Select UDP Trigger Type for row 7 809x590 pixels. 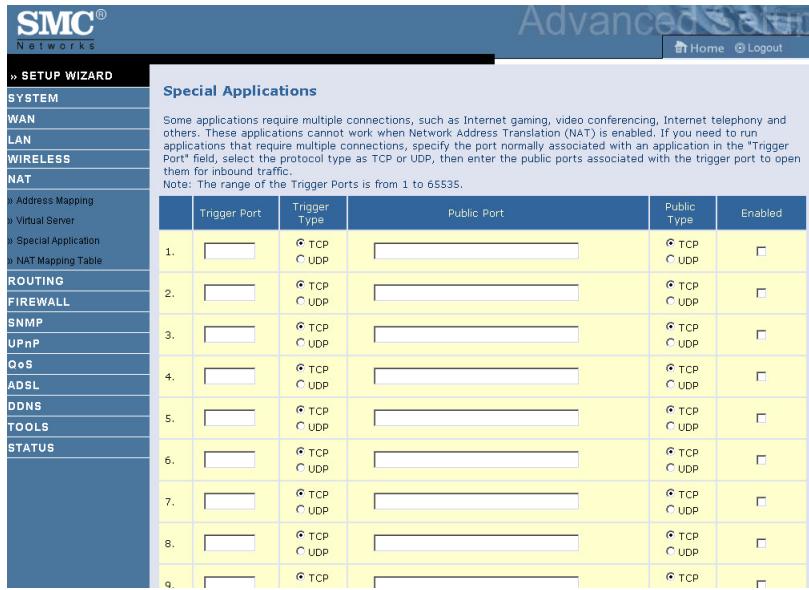(300, 510)
